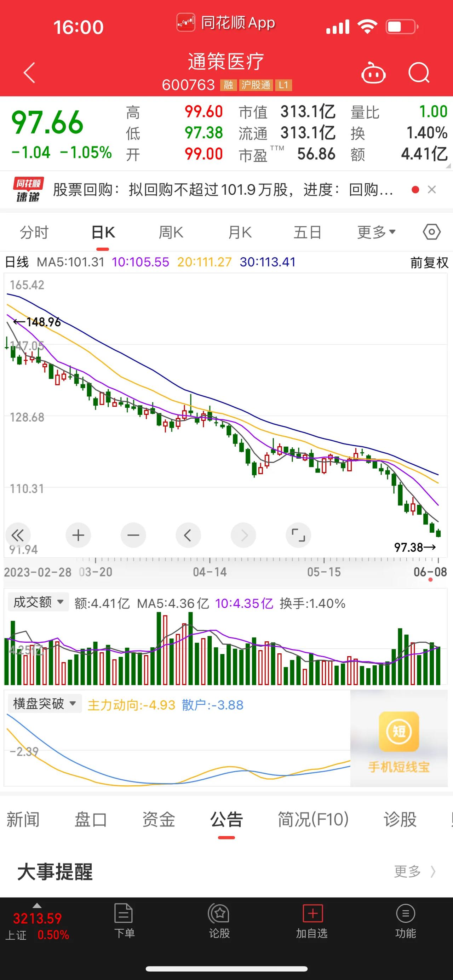The image size is (453, 980).
Task: Tap the L1 level badge
Action: [x=283, y=85]
